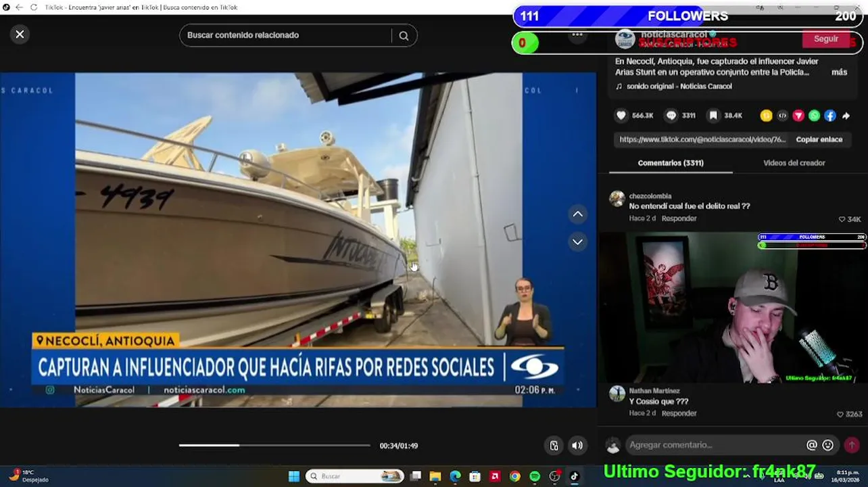Image resolution: width=868 pixels, height=487 pixels.
Task: Close the TikTok video viewer
Action: point(20,34)
